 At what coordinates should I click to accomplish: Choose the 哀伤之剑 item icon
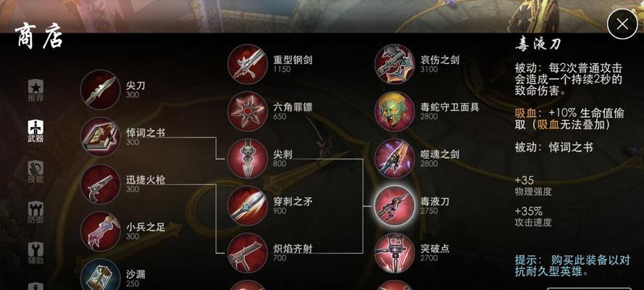pos(394,64)
